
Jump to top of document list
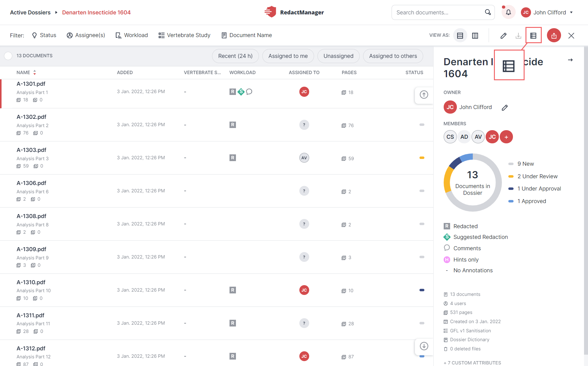coord(424,95)
